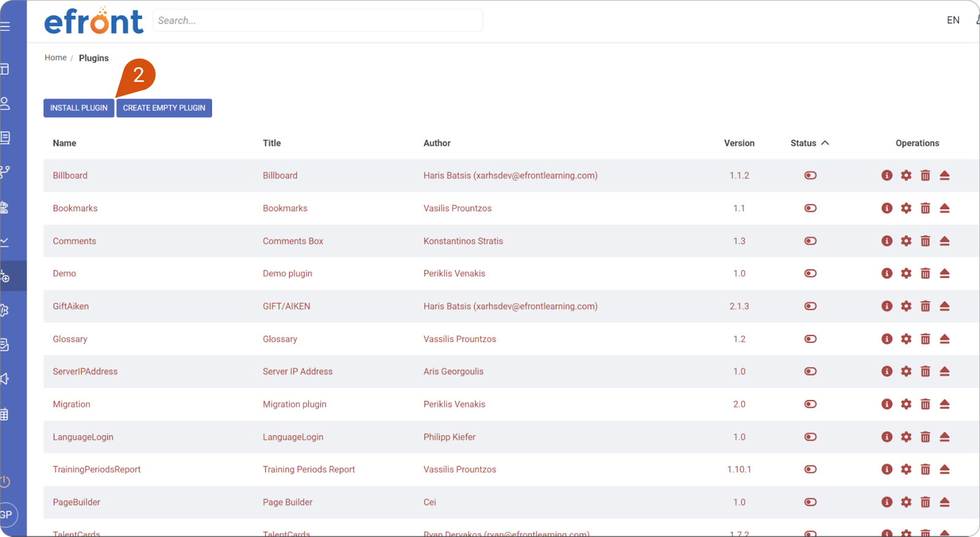Show info icon for Glossary plugin
This screenshot has height=537, width=980.
887,339
